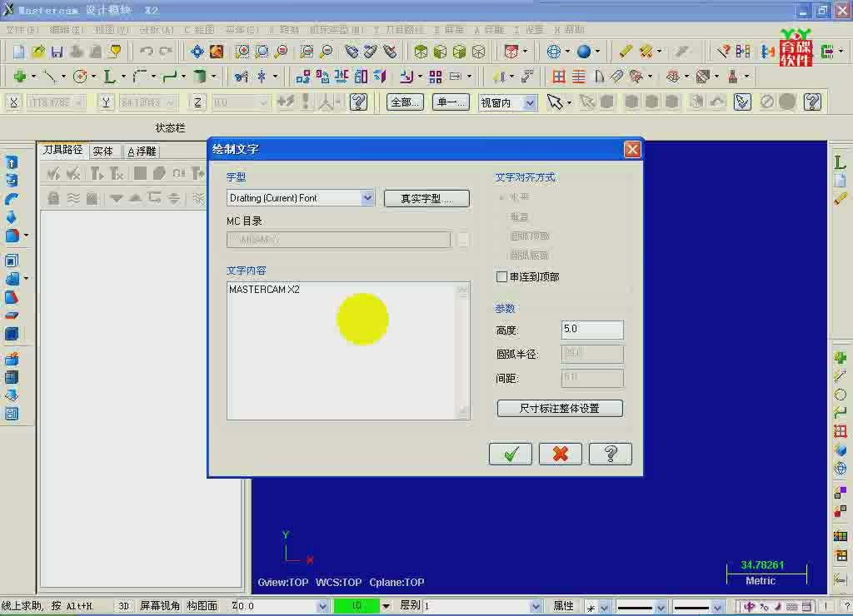853x616 pixels.
Task: Select the Create Line tool icon
Action: 50,77
